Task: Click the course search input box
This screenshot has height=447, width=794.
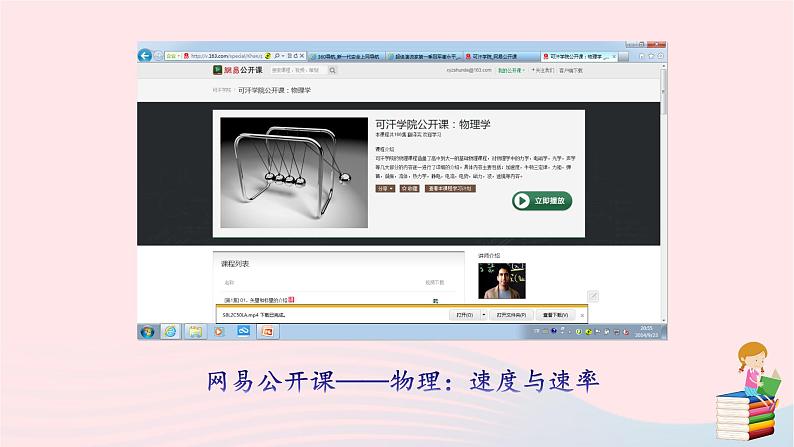Action: [299, 70]
